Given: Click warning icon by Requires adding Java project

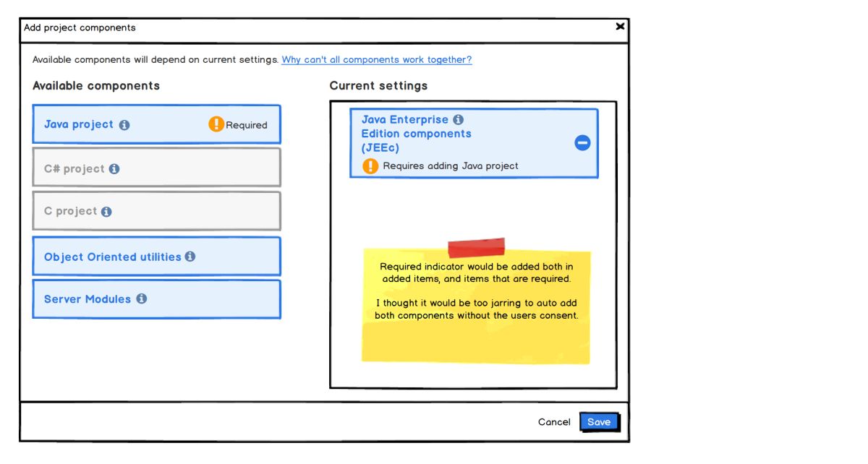Looking at the screenshot, I should click(x=370, y=166).
